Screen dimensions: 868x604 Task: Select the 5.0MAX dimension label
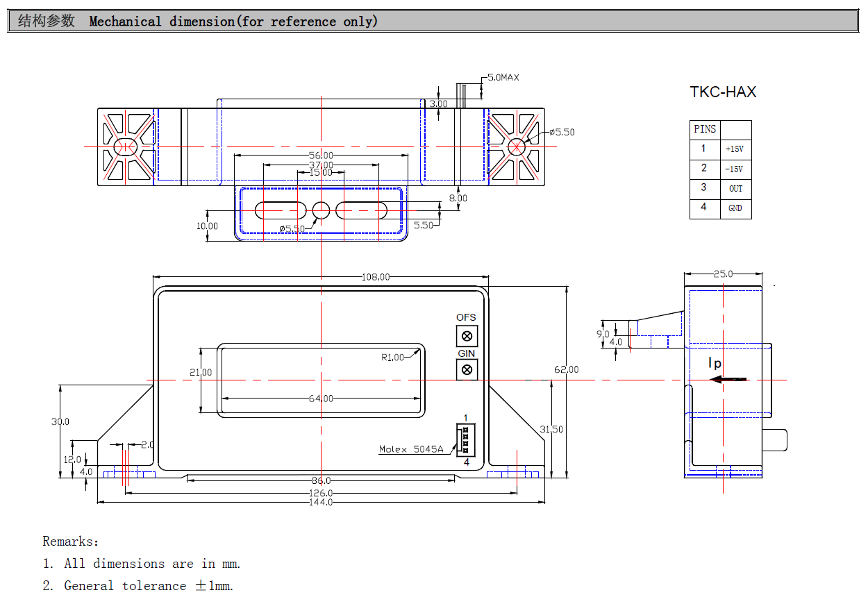click(x=503, y=77)
